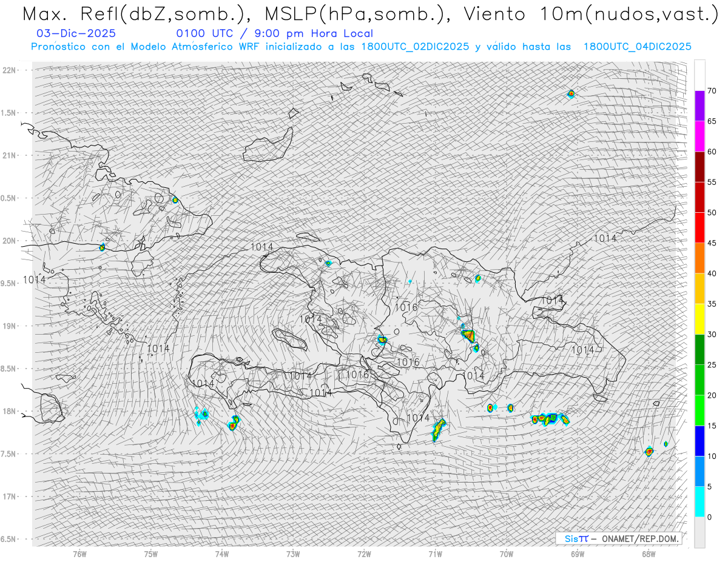
Task: Click the '65' value on the color scale
Action: coord(712,121)
